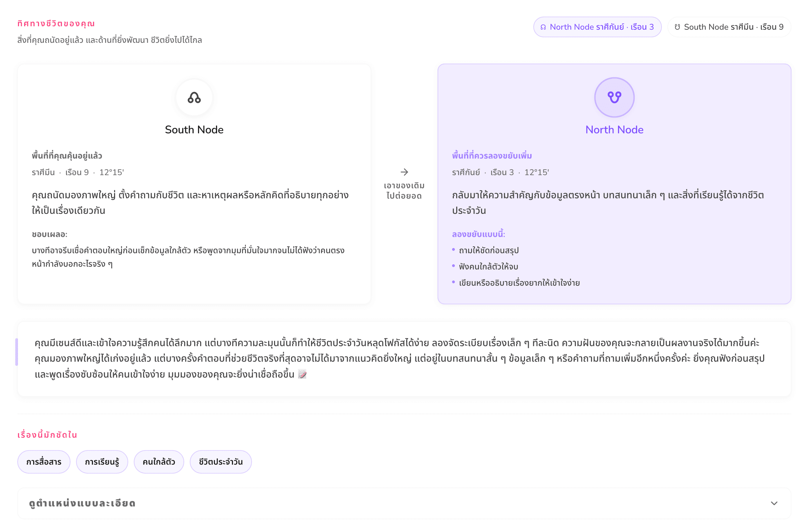Viewport: 806px width, 532px height.
Task: Click the ลองขยับแบบนี้: label
Action: [479, 234]
